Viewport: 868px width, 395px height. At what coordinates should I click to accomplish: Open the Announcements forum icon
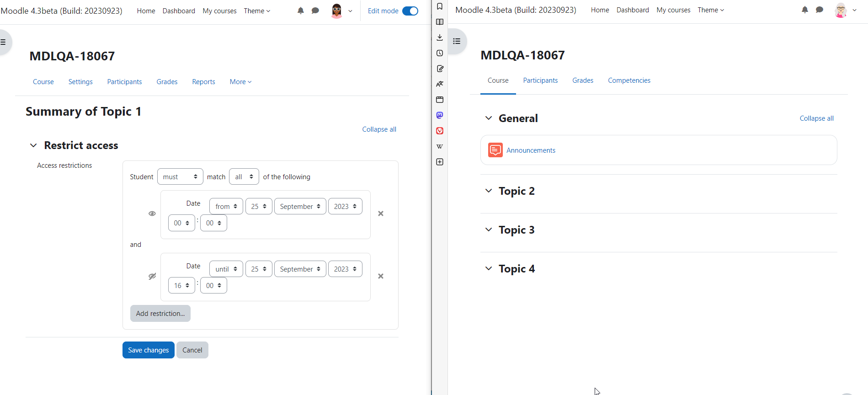click(x=495, y=150)
